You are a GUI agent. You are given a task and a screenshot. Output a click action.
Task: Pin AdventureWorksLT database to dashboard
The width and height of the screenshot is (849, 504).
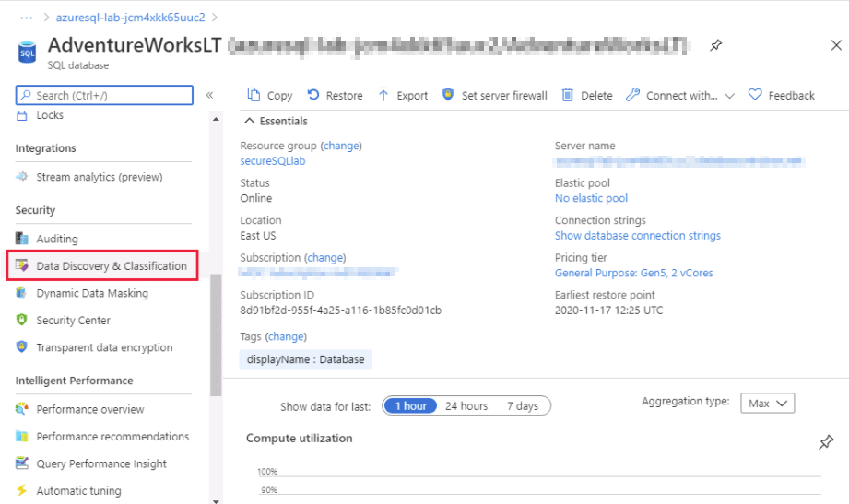coord(715,45)
